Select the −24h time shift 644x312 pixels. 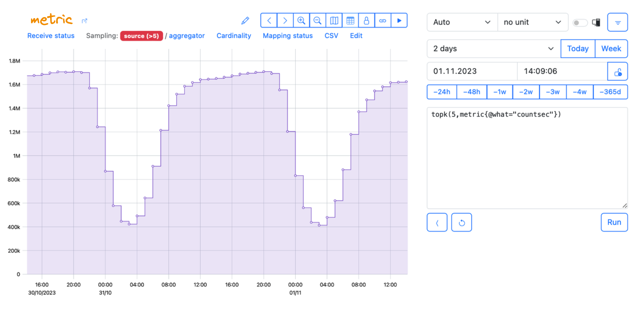(442, 92)
